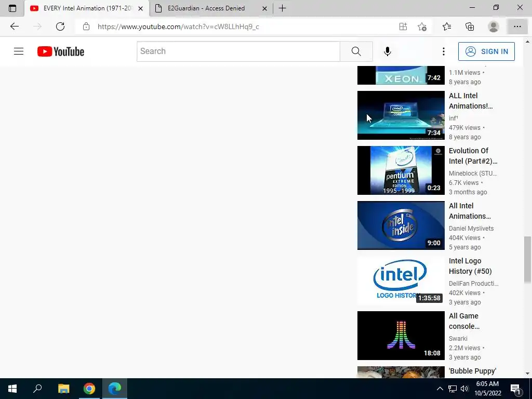Open Windows taskbar search
The height and width of the screenshot is (399, 532).
(37, 389)
